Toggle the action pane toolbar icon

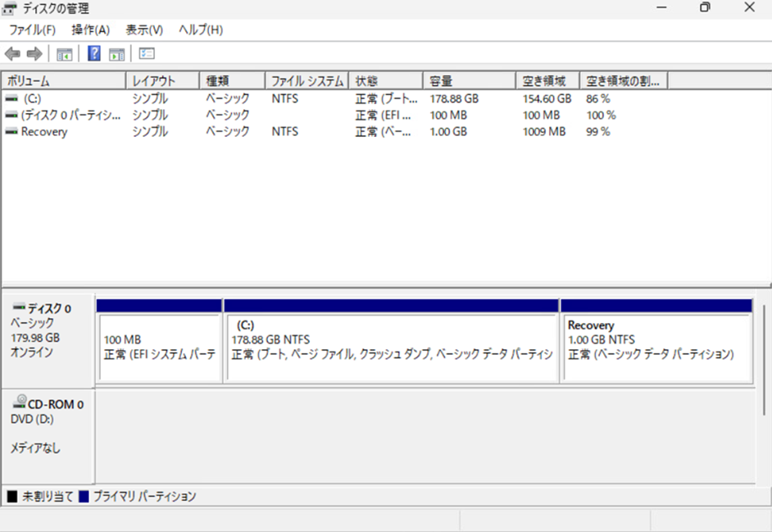(116, 54)
